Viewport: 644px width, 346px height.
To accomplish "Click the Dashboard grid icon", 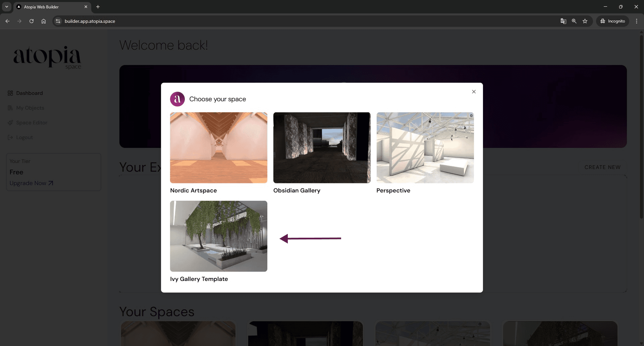I will click(x=10, y=93).
